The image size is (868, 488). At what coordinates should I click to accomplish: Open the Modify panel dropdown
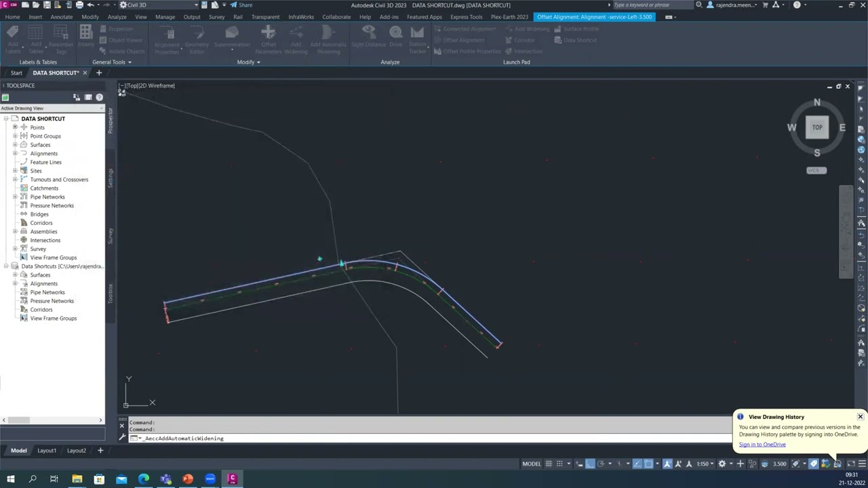248,62
